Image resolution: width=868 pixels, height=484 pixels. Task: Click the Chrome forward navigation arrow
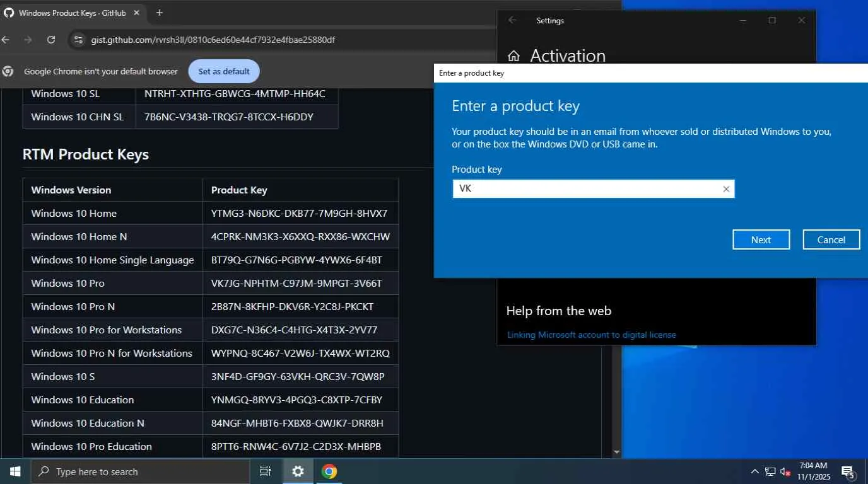(28, 40)
